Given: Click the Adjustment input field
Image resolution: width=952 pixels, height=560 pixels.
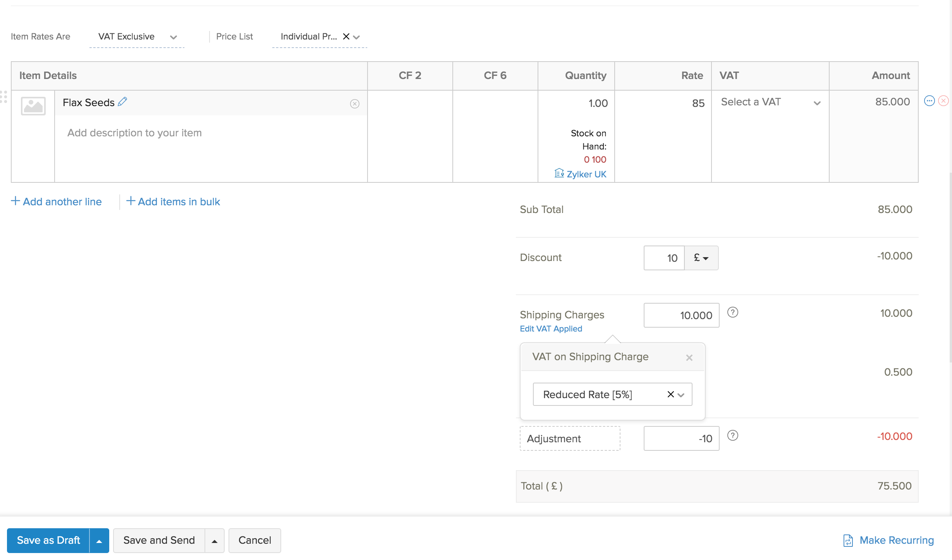Looking at the screenshot, I should coord(680,438).
